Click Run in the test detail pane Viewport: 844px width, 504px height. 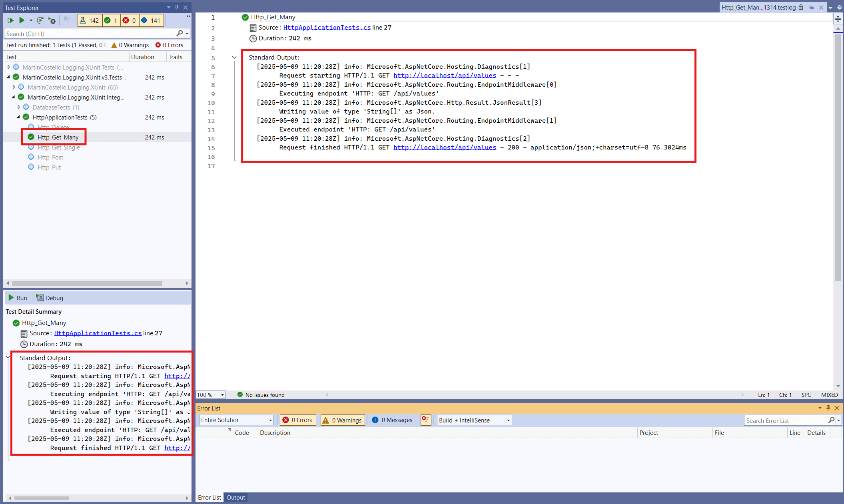pyautogui.click(x=18, y=298)
